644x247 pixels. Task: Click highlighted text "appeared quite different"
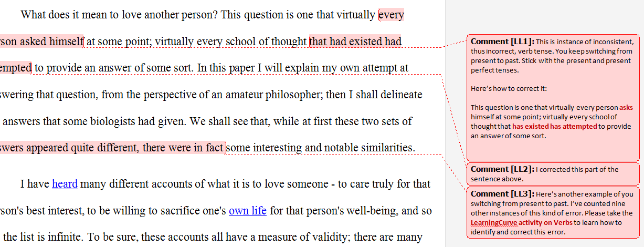(x=83, y=148)
